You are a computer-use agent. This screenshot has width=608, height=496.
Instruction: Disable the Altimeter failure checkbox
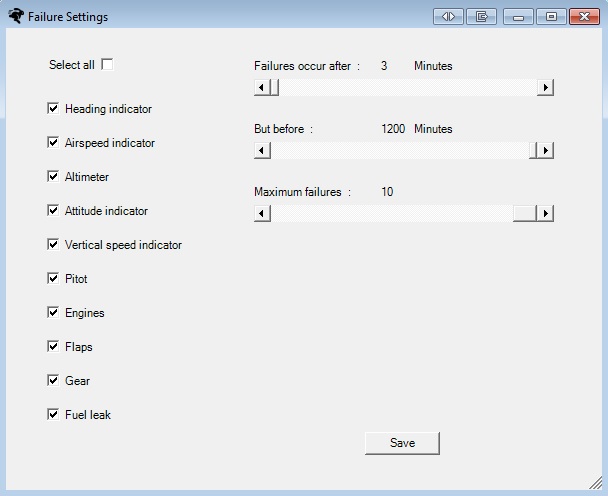53,176
